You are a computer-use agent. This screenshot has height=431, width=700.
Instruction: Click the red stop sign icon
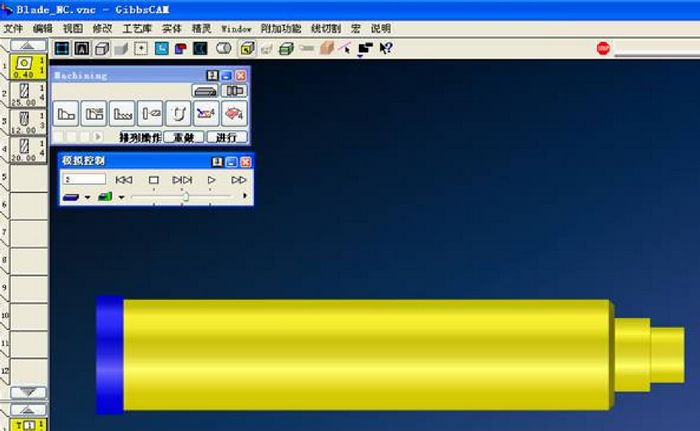tap(603, 48)
